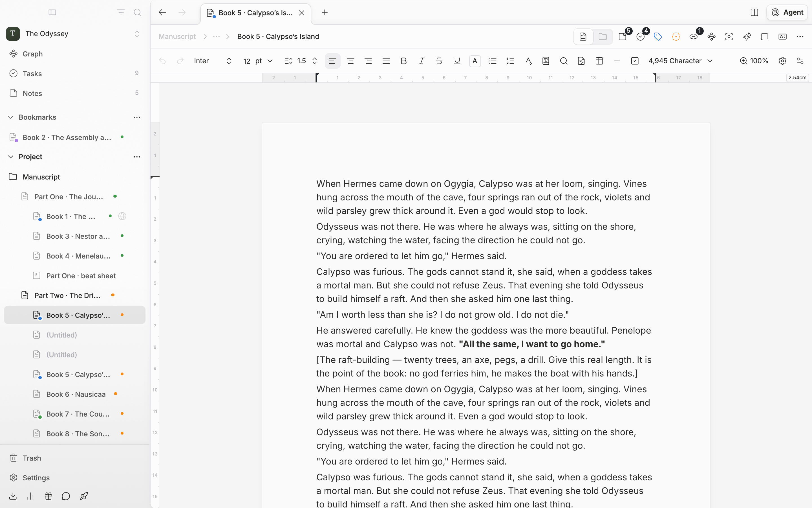
Task: Toggle strikethrough formatting
Action: [x=439, y=61]
